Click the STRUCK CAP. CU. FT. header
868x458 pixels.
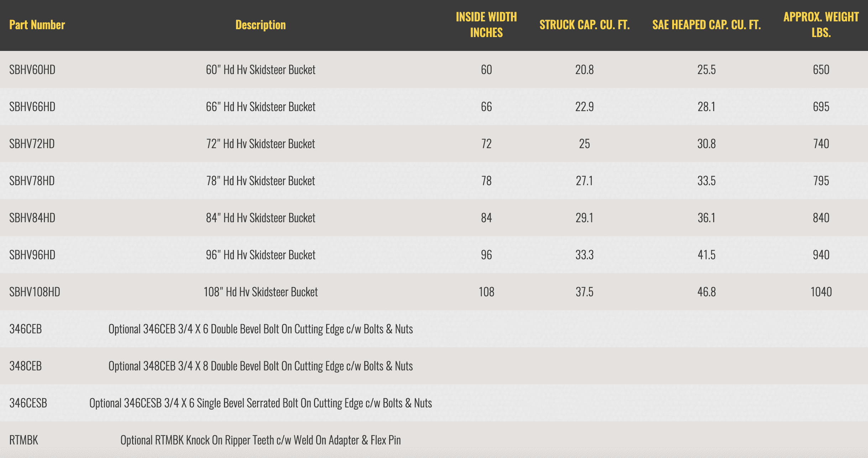coord(585,25)
